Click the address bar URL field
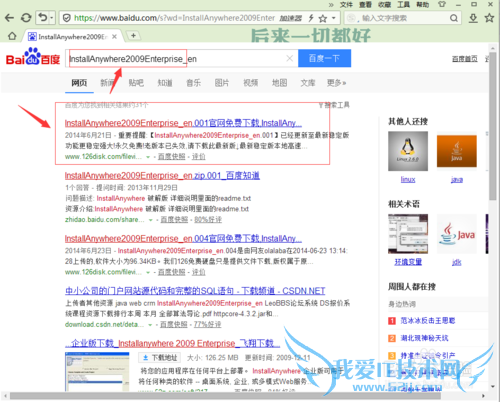This screenshot has width=500, height=402. click(173, 18)
